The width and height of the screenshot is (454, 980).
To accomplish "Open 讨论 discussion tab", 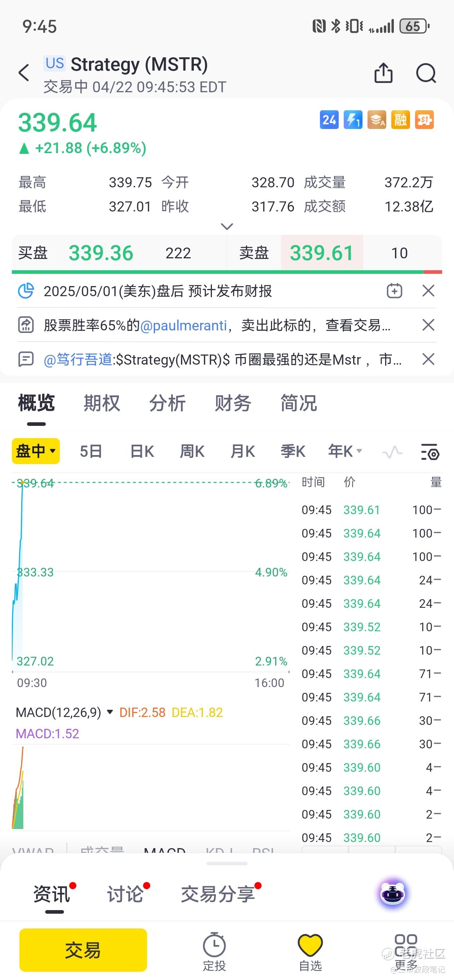I will tap(125, 894).
